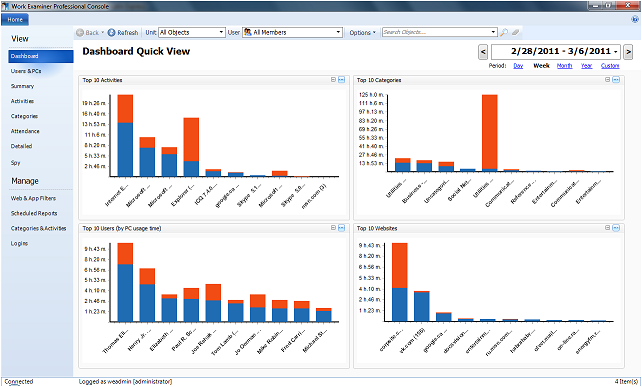642x387 pixels.
Task: Click the Refresh icon in the toolbar
Action: [x=111, y=32]
